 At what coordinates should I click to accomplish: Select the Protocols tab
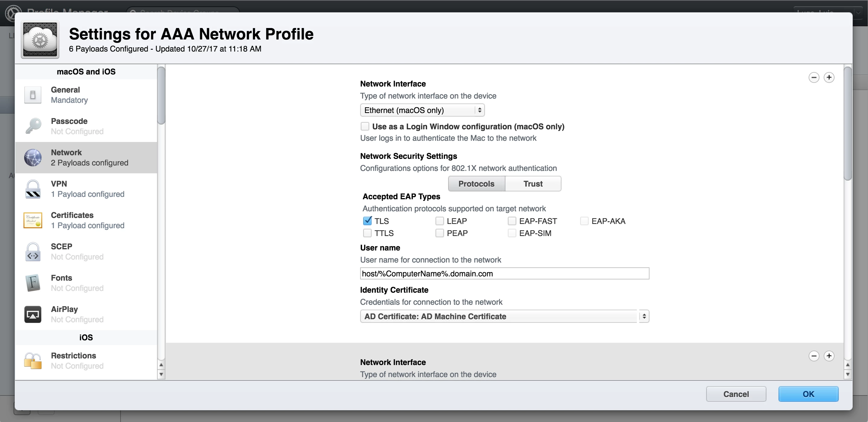[x=476, y=184]
